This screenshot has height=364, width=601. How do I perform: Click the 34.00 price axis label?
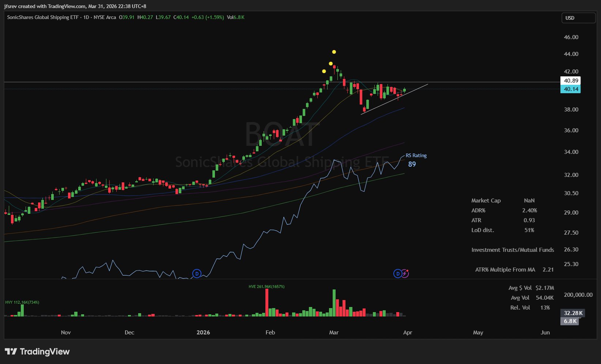(571, 152)
